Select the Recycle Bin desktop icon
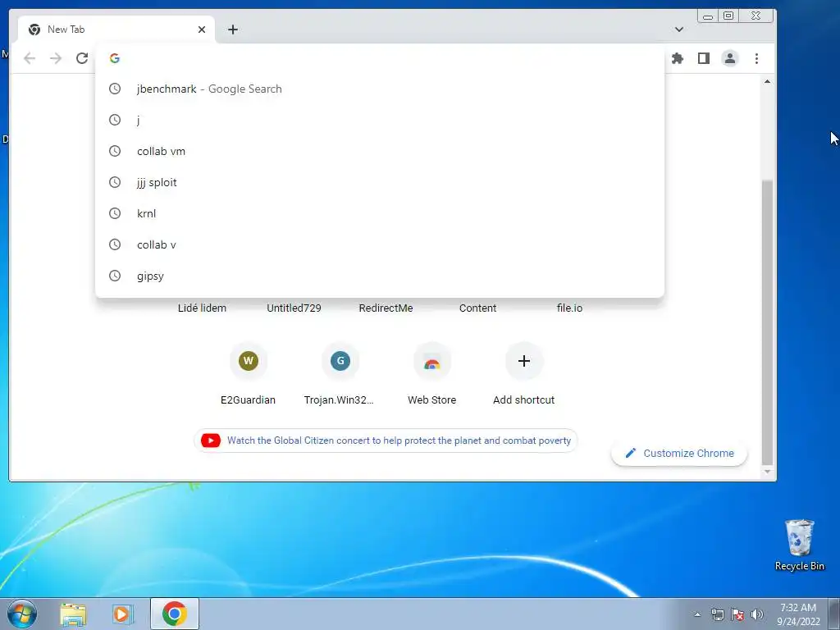Viewport: 840px width, 630px height. pos(799,545)
